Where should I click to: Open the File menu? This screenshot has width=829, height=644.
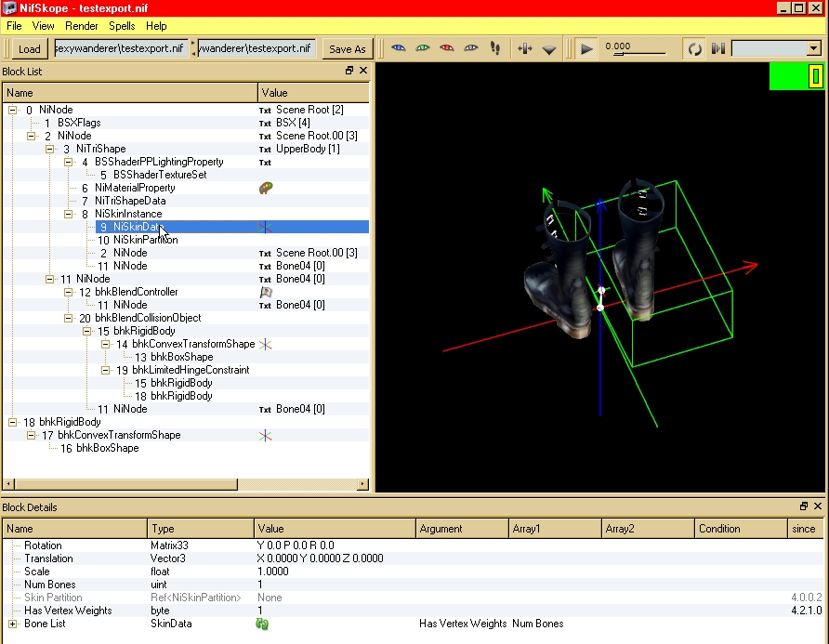pyautogui.click(x=14, y=26)
